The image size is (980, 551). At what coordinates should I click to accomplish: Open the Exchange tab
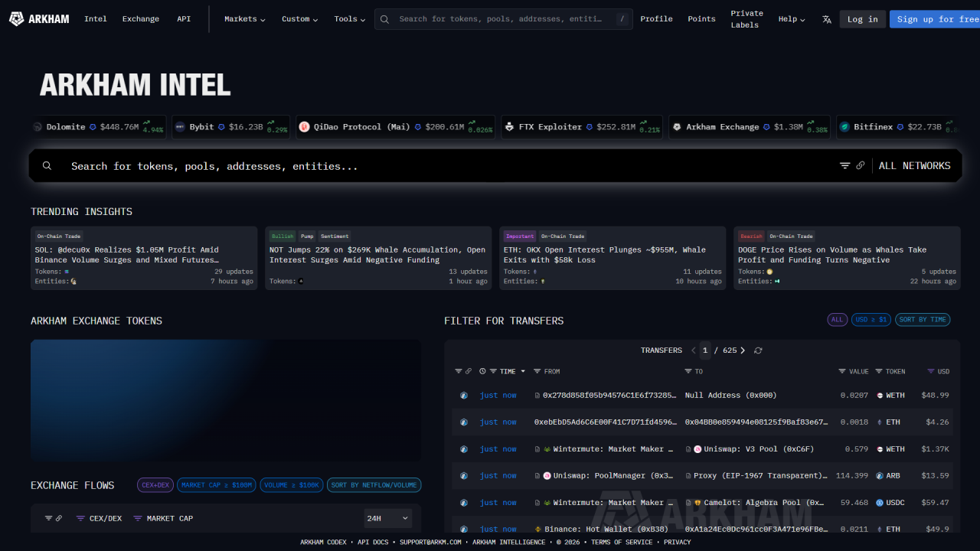[141, 19]
